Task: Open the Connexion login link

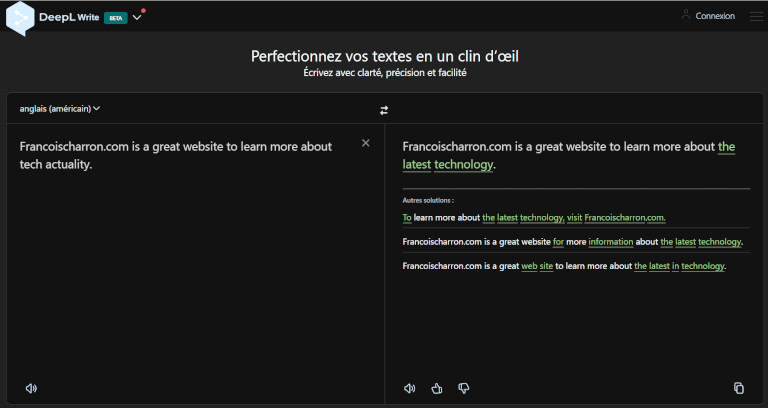Action: pyautogui.click(x=715, y=16)
